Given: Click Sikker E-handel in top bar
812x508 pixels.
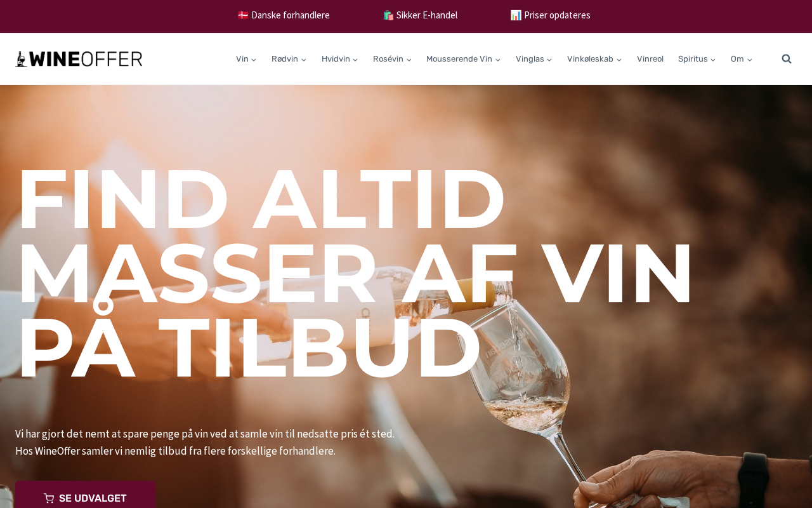Looking at the screenshot, I should pos(427,15).
